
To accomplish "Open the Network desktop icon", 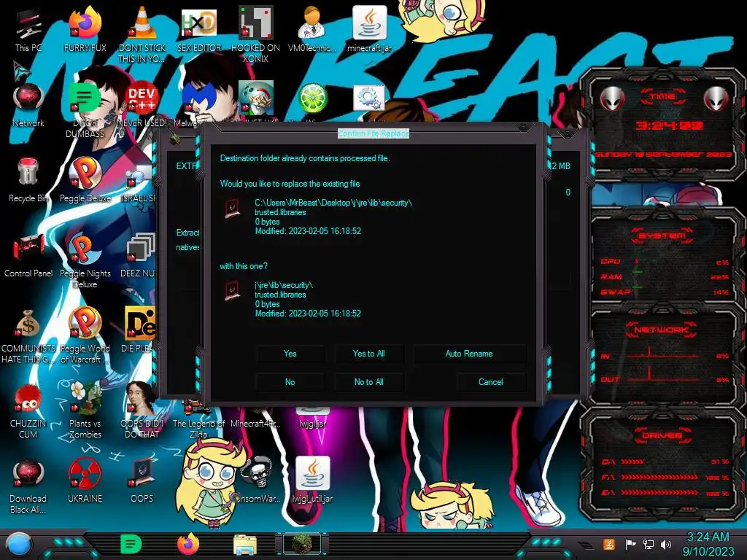I will click(28, 105).
